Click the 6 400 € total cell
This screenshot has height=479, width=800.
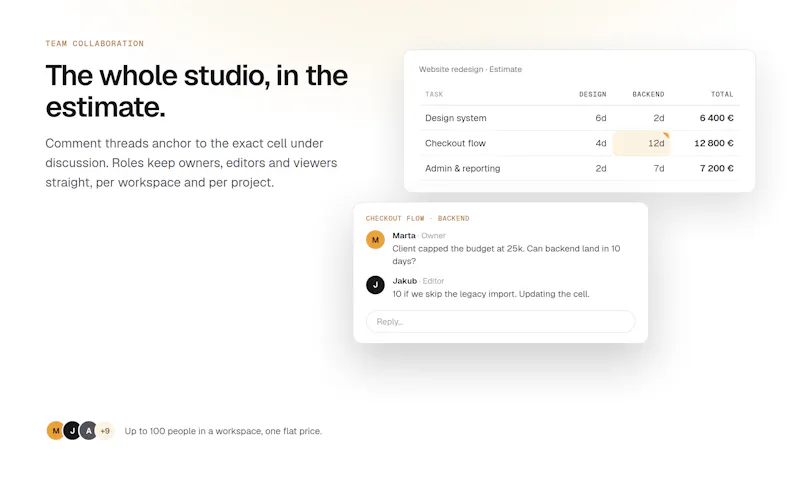[716, 118]
